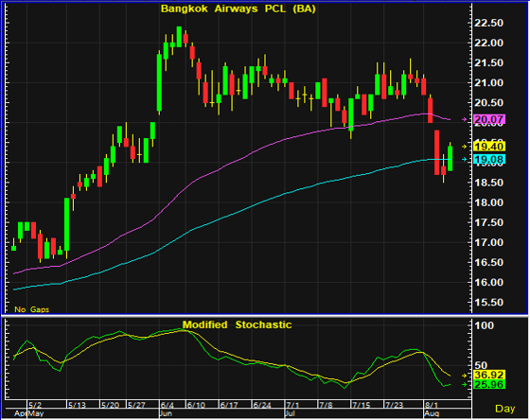The image size is (530, 420).
Task: Click the 16.50 price axis label
Action: 488,263
